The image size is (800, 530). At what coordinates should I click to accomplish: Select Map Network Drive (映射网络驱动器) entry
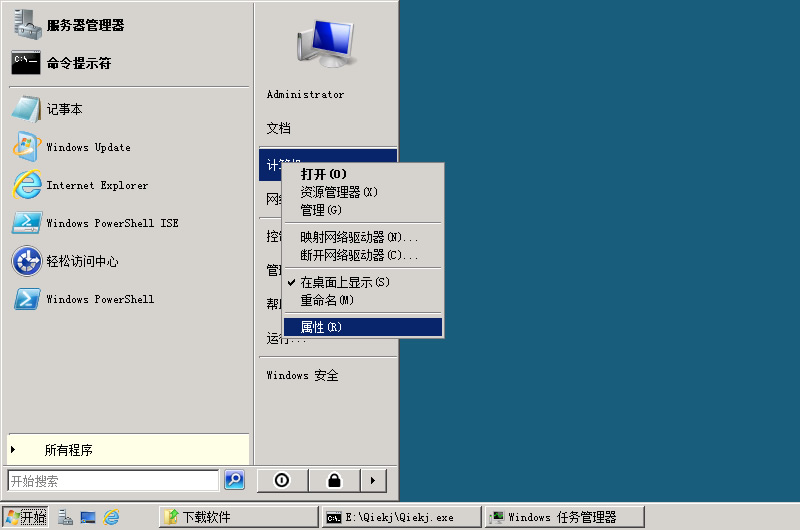click(359, 237)
